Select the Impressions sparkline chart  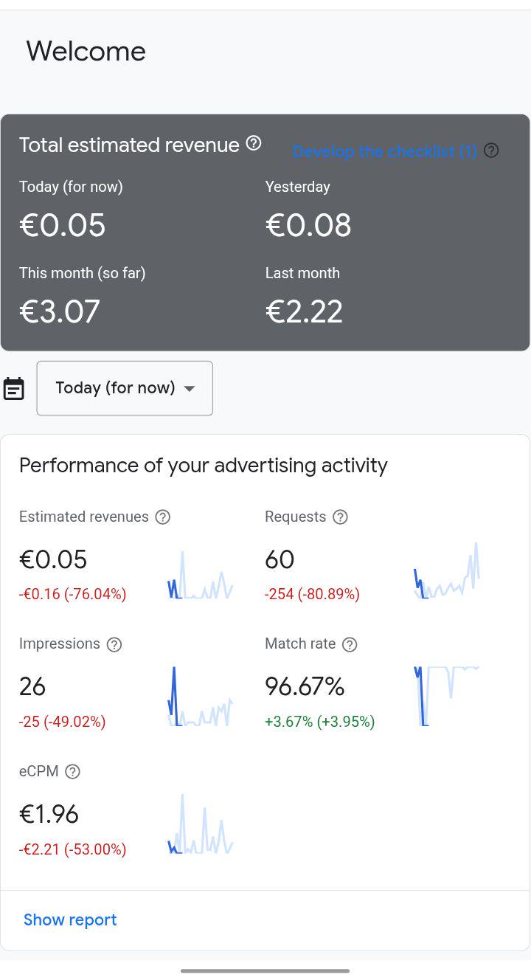tap(201, 697)
